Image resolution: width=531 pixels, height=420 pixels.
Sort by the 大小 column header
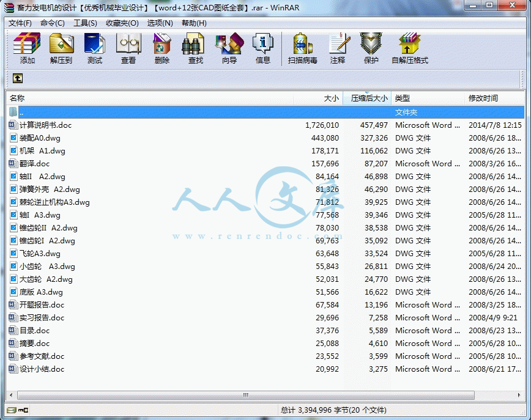click(x=318, y=98)
